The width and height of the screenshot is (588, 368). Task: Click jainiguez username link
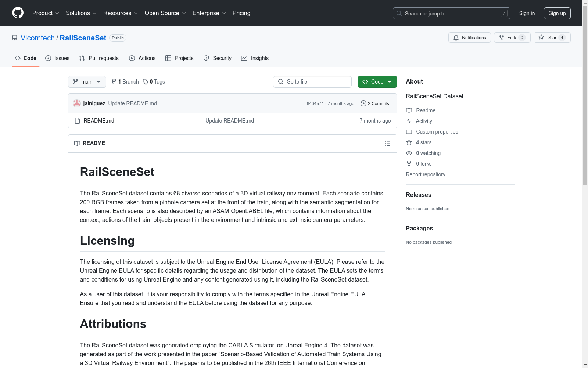94,103
